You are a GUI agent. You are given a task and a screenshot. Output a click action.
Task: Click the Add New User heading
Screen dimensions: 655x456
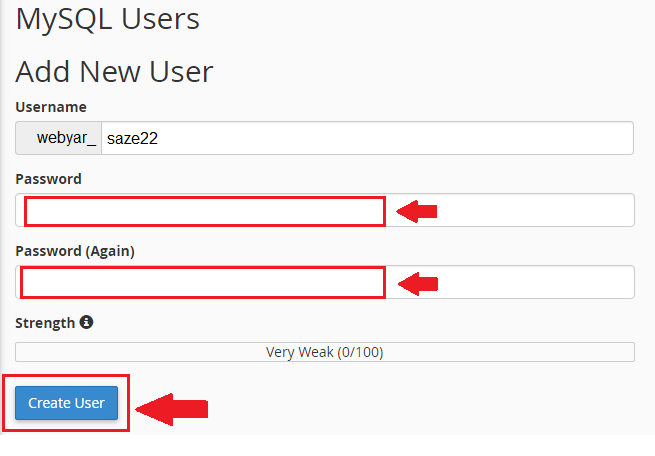point(115,72)
